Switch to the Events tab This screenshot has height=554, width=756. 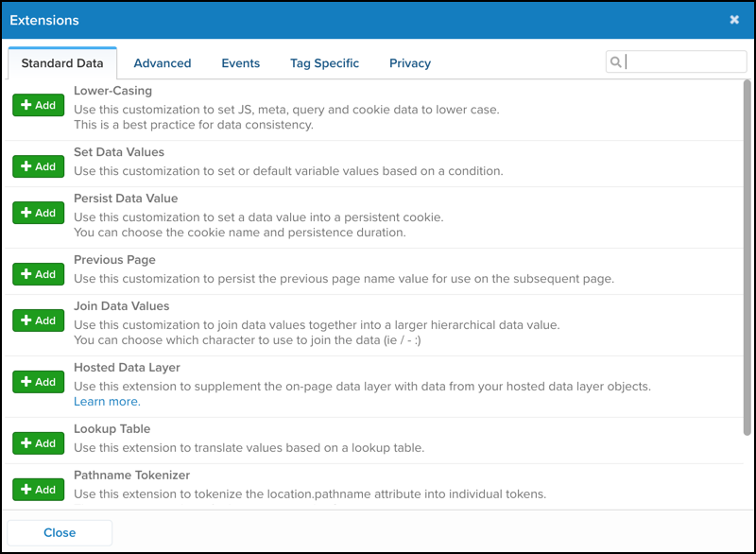coord(241,63)
